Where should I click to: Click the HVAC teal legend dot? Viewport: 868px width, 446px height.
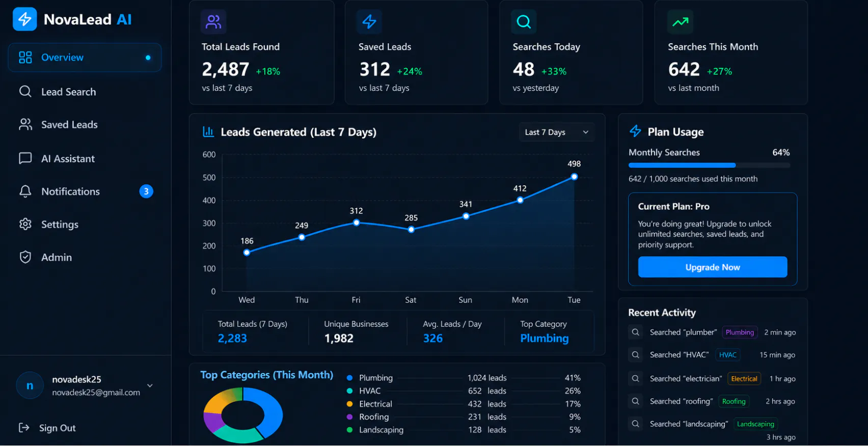coord(349,391)
